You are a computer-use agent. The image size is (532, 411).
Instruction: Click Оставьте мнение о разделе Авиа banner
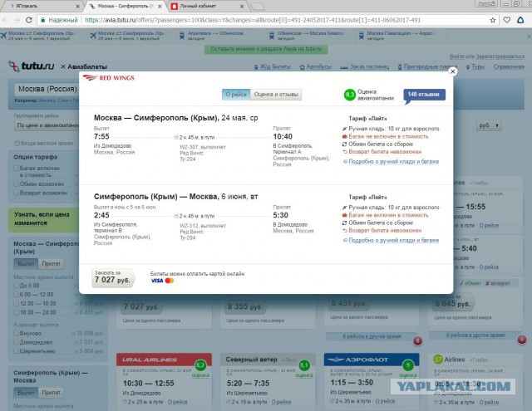click(x=266, y=49)
